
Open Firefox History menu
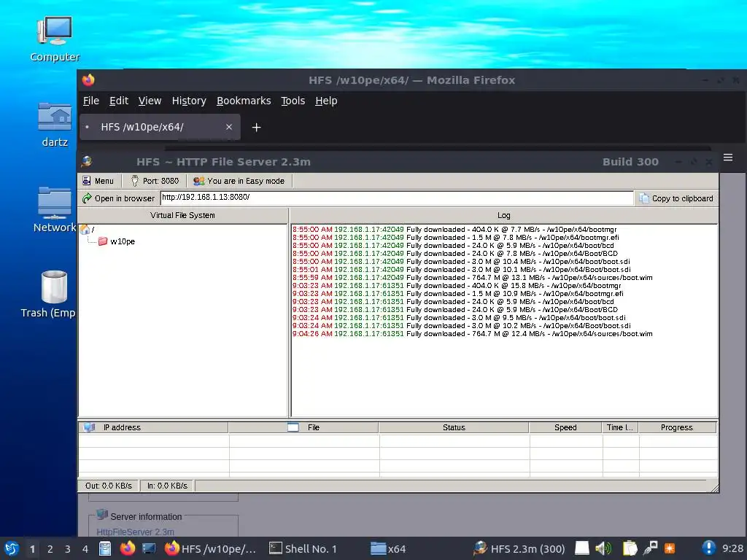point(189,101)
